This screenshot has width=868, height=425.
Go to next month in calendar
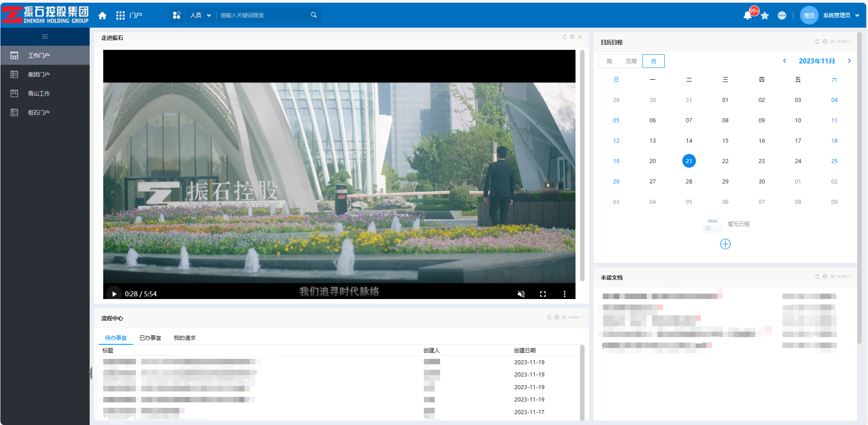tap(849, 61)
